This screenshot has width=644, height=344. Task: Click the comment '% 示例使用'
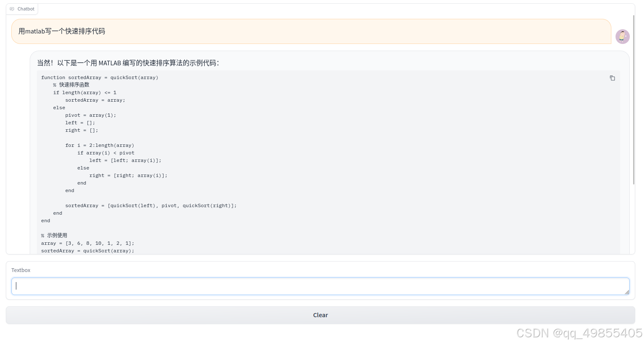click(x=54, y=236)
